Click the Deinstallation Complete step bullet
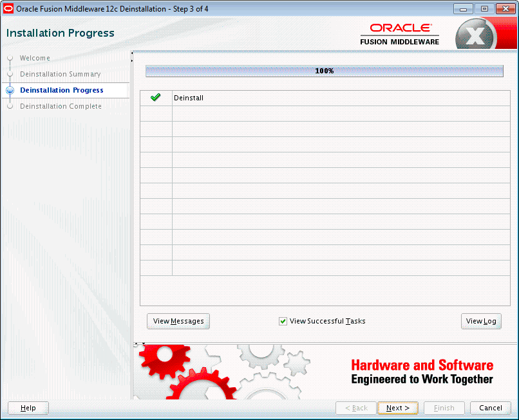Screen dimensions: 519x420 point(10,106)
